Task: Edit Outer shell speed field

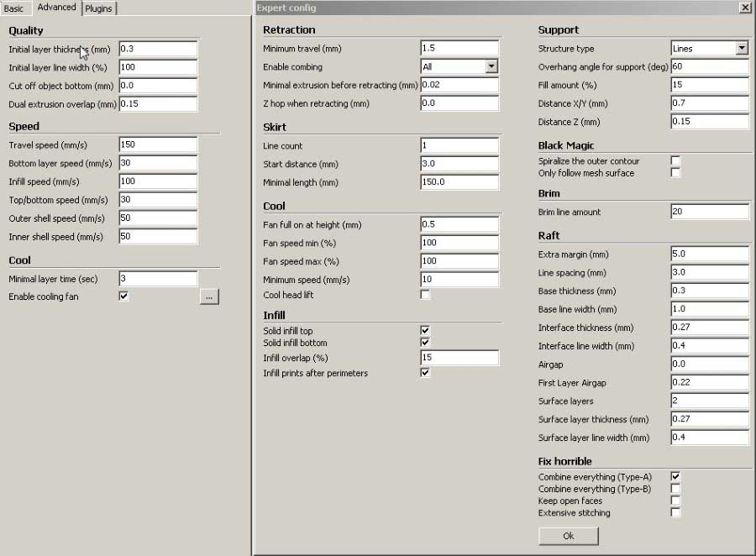Action: tap(158, 218)
